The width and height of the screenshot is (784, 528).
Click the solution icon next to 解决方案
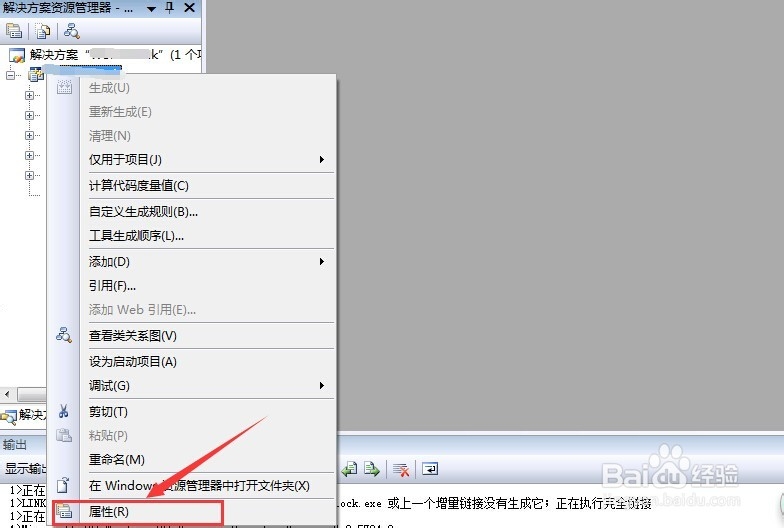tap(16, 55)
